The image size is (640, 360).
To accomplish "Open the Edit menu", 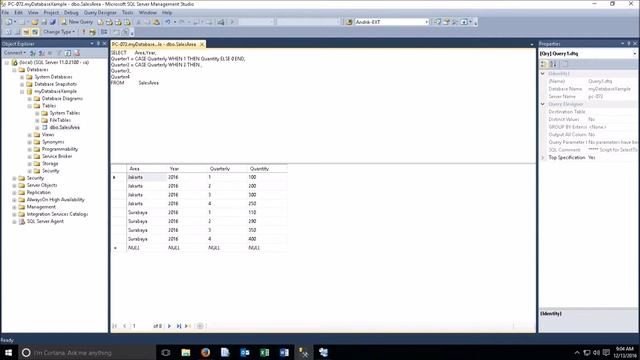I will [x=18, y=13].
